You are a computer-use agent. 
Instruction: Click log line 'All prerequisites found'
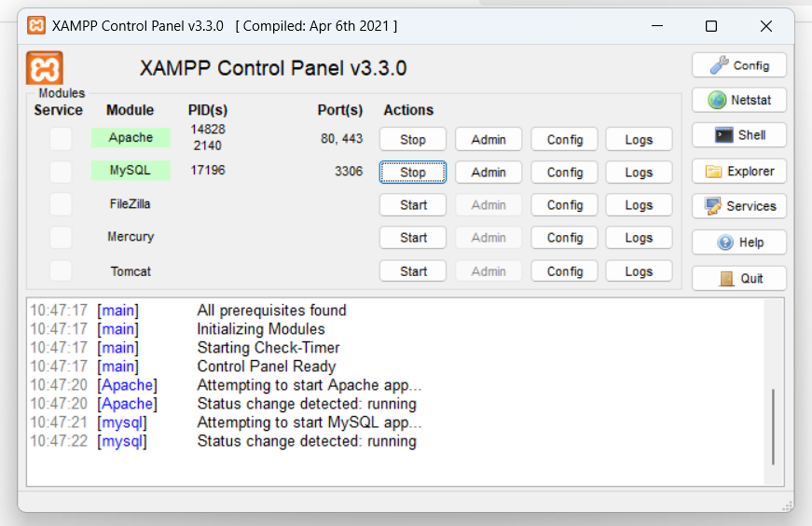click(271, 311)
